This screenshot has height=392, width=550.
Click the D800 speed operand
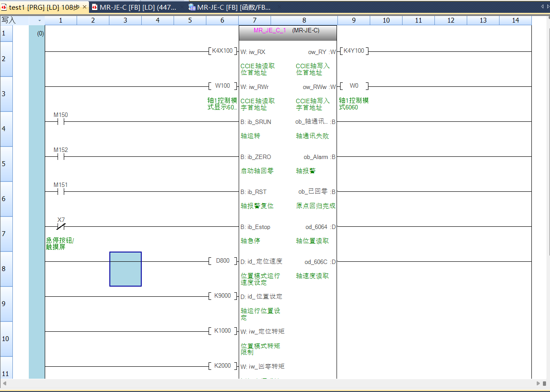pos(222,261)
